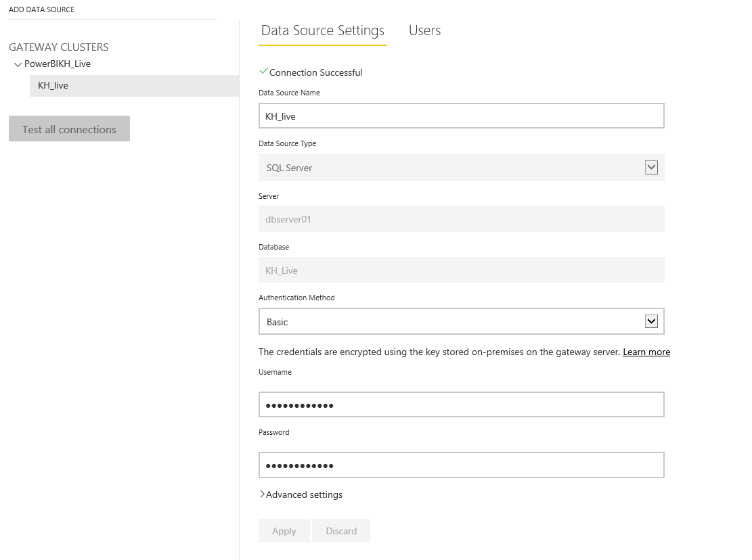This screenshot has height=560, width=752.
Task: Click the encrypted credentials notice text
Action: pos(439,352)
